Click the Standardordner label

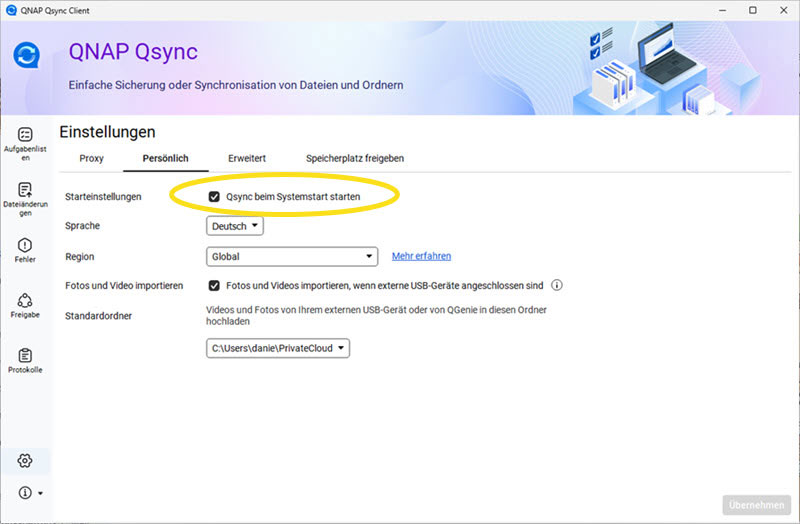pyautogui.click(x=98, y=316)
